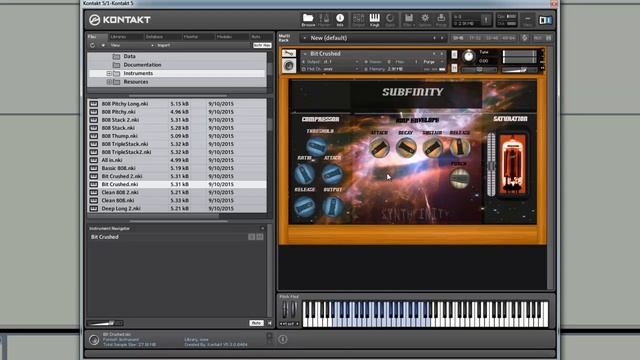Click the Purge toolbar icon
This screenshot has height=360, width=640.
(441, 19)
